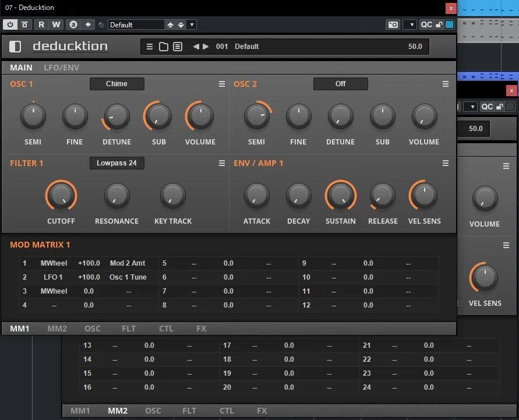
Task: Enable Write automation W button
Action: tap(56, 24)
